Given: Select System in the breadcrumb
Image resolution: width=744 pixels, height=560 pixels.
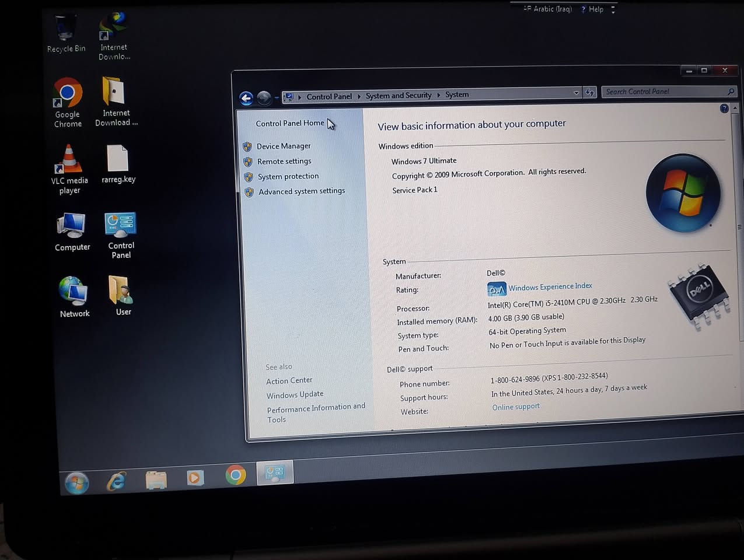Looking at the screenshot, I should [x=457, y=94].
